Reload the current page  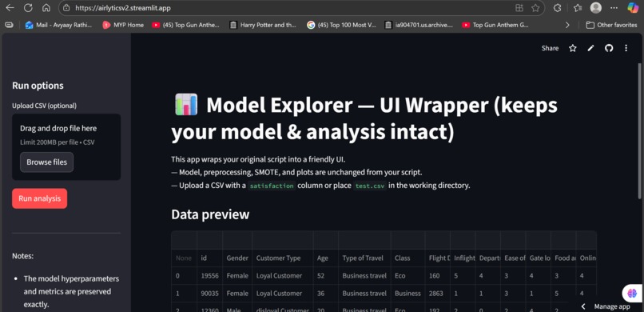[x=28, y=8]
